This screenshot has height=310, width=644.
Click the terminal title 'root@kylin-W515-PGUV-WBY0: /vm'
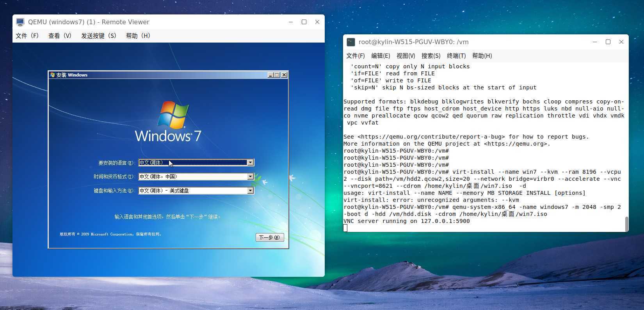414,42
